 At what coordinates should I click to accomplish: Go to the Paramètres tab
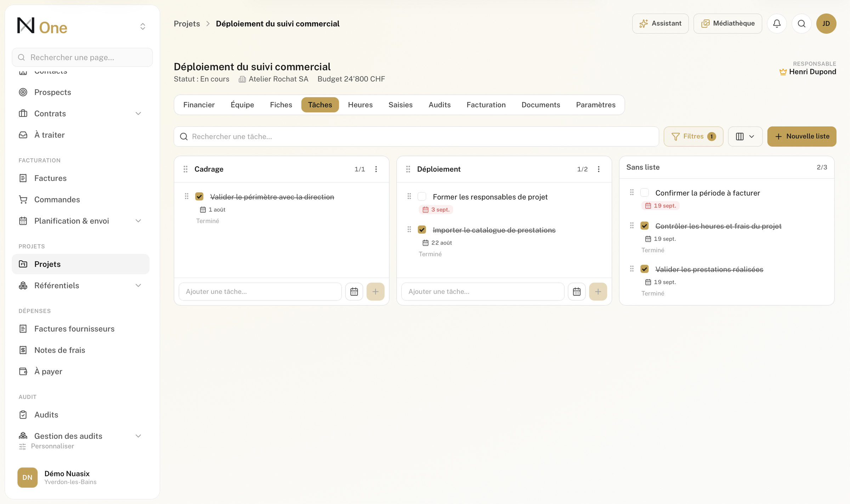coord(596,105)
